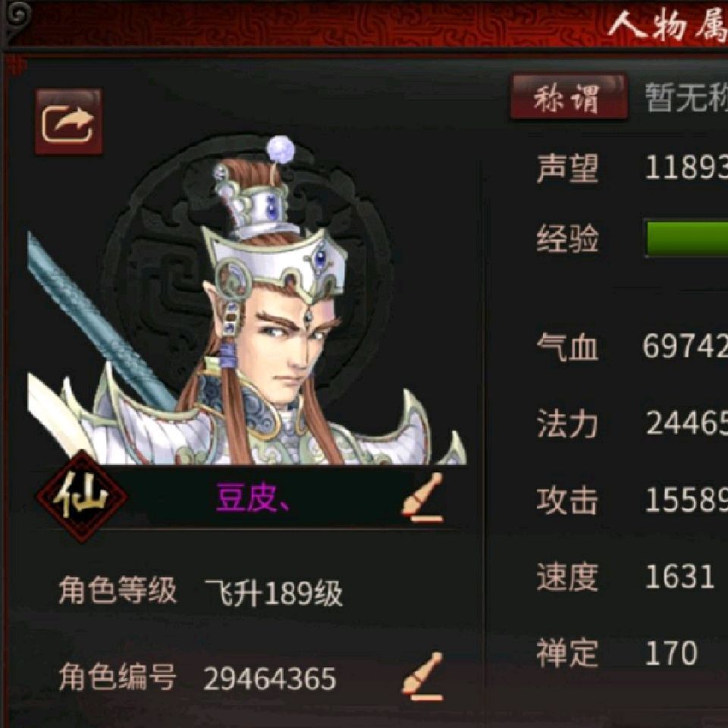Screen dimensions: 728x728
Task: Click the share arrow icon
Action: [69, 122]
